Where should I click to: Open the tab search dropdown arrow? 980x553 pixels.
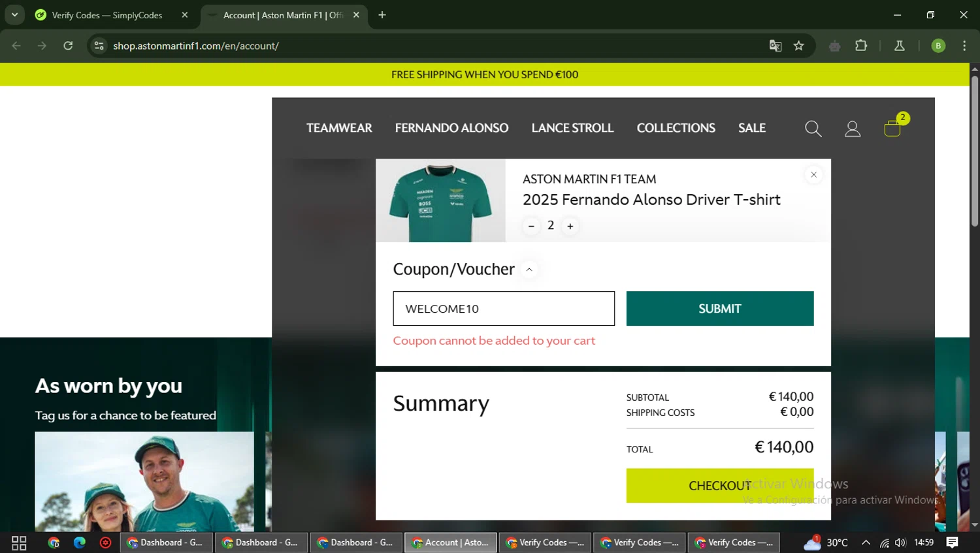(x=14, y=15)
